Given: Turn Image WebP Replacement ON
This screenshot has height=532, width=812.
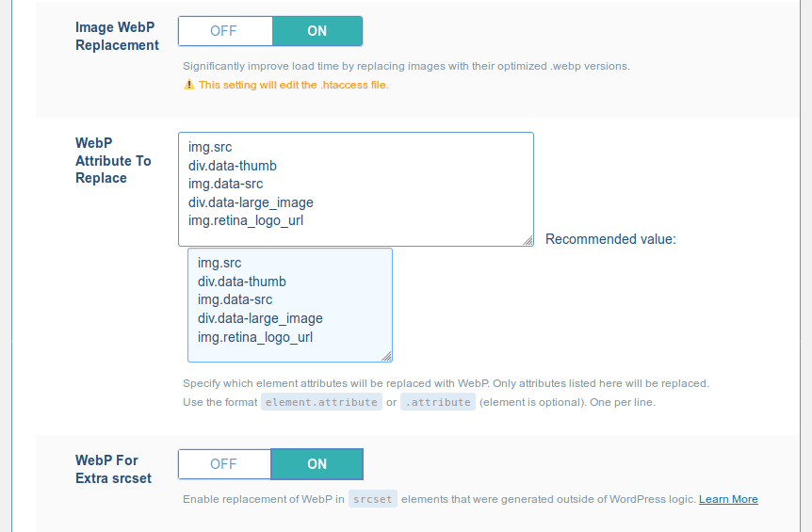Looking at the screenshot, I should (317, 31).
